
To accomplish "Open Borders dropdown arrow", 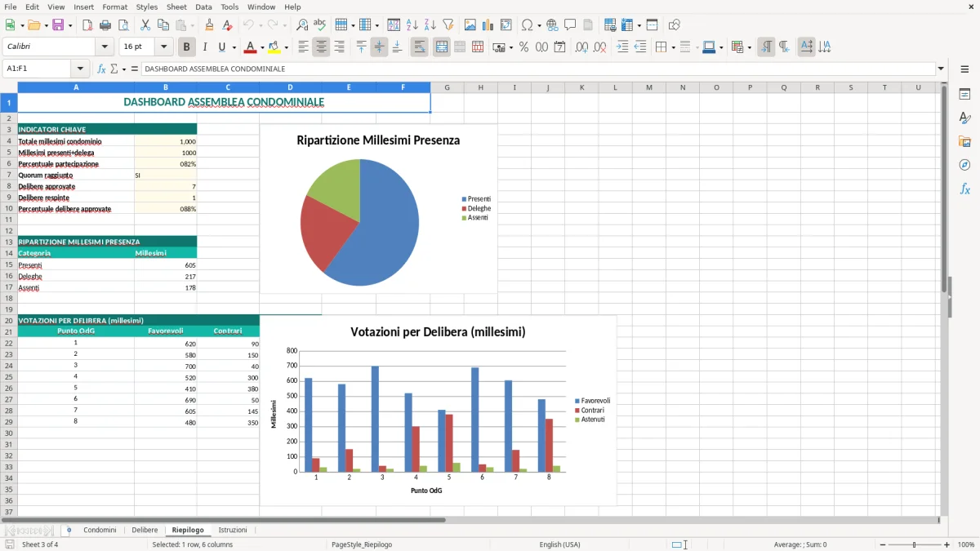I will coord(672,47).
